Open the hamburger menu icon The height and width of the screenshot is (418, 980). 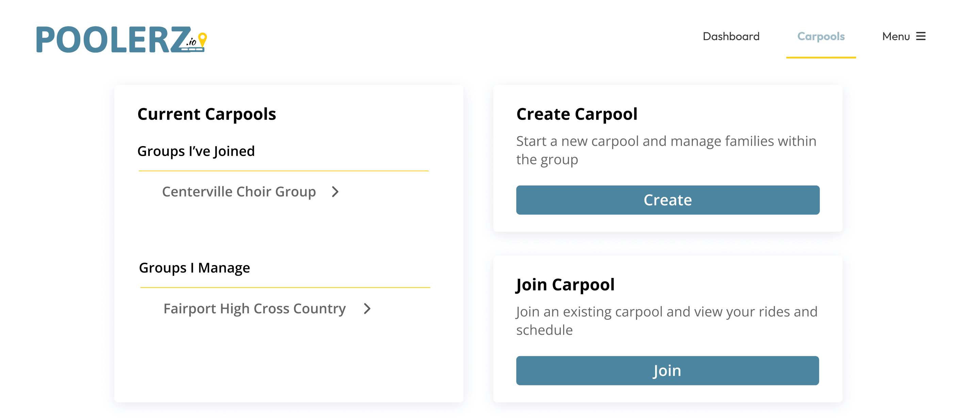coord(921,36)
